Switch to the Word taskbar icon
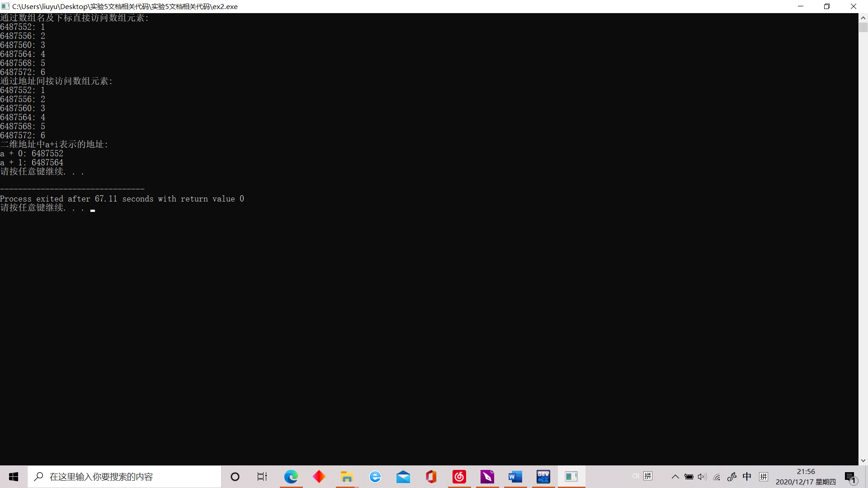The width and height of the screenshot is (868, 488). pyautogui.click(x=515, y=477)
